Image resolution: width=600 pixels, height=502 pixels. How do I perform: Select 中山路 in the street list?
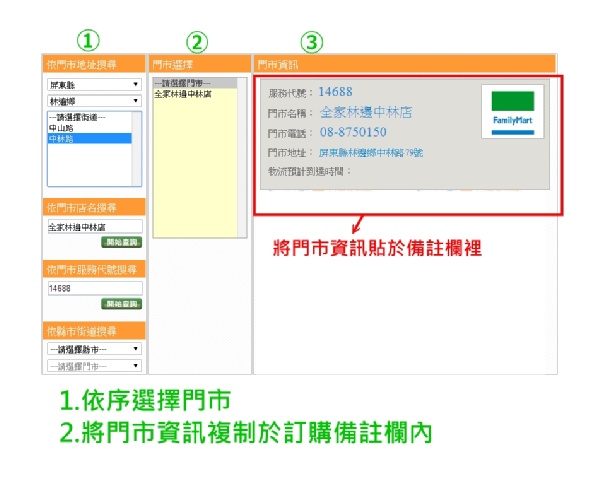tap(90, 128)
